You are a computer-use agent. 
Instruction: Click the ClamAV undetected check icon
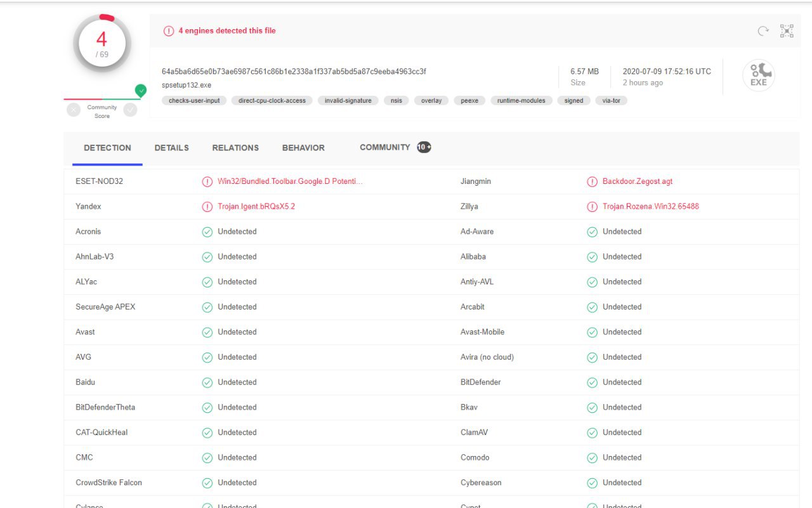pos(592,433)
